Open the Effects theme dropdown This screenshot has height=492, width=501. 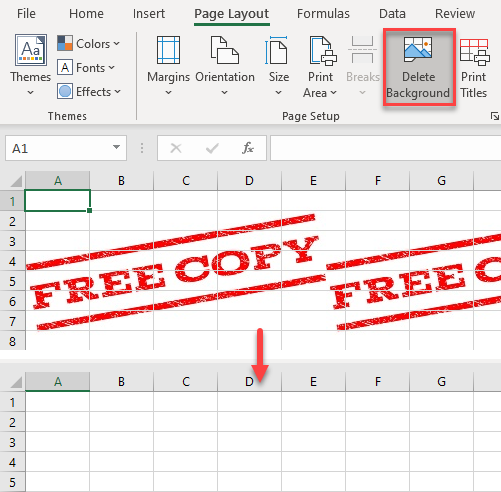coord(89,92)
